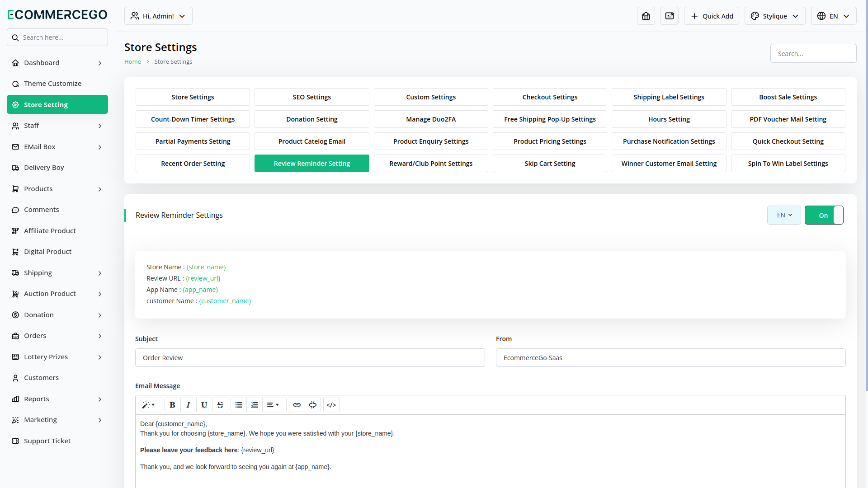This screenshot has width=868, height=488.
Task: Apply strikethrough formatting in editor
Action: click(220, 405)
